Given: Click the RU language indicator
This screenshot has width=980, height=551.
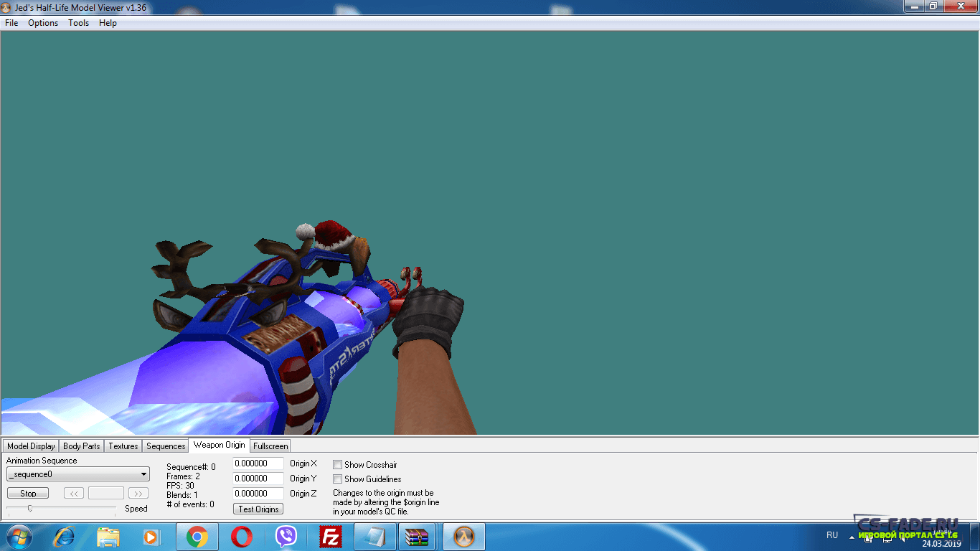Looking at the screenshot, I should [832, 535].
